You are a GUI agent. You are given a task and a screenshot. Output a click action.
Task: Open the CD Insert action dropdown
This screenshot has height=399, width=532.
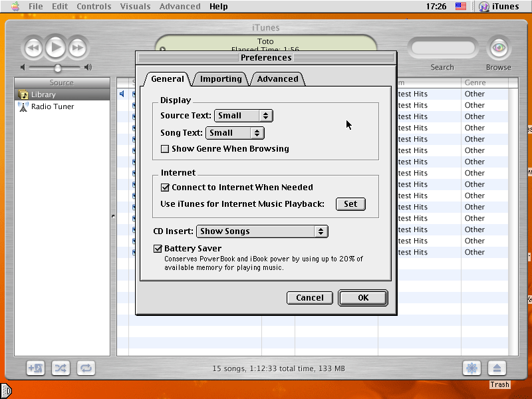[x=262, y=231]
